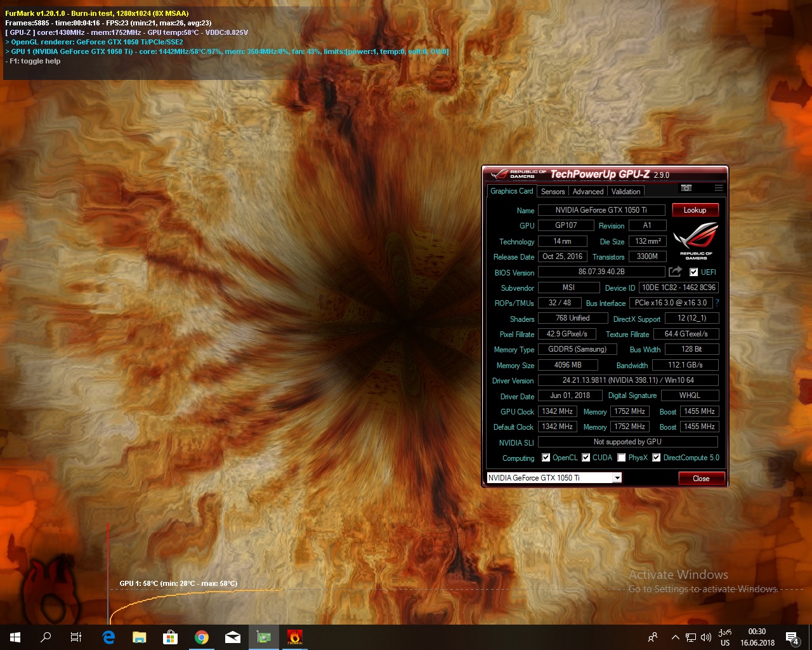This screenshot has width=812, height=650.
Task: Click the Bandwidth value '112.1 GB/s'
Action: 686,365
